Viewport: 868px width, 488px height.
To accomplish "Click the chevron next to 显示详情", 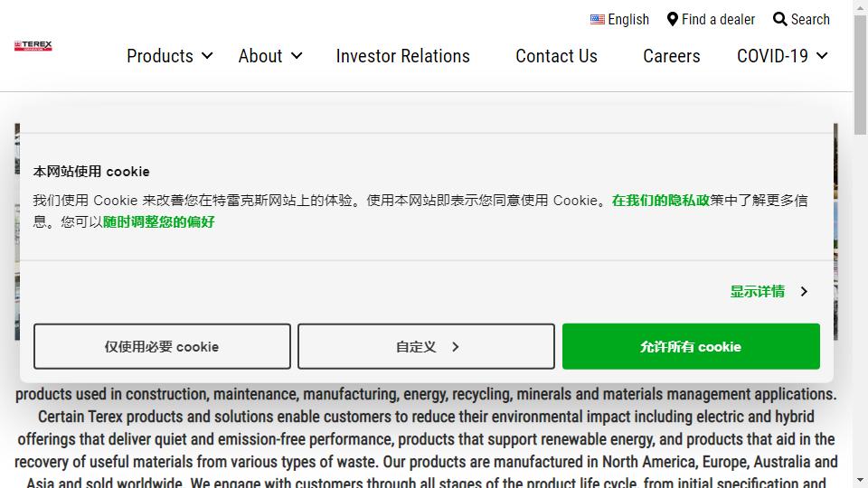I will pyautogui.click(x=804, y=292).
